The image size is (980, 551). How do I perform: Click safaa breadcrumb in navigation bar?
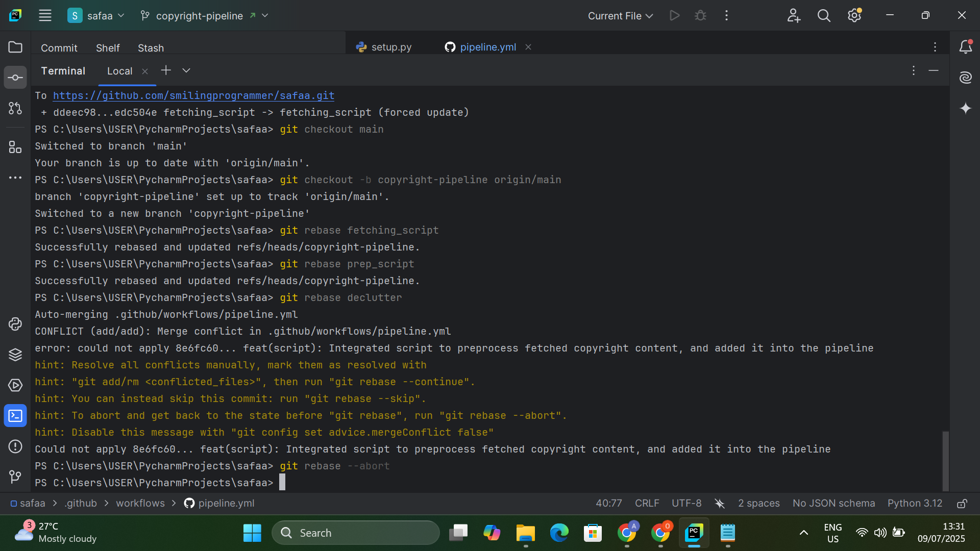click(x=28, y=504)
